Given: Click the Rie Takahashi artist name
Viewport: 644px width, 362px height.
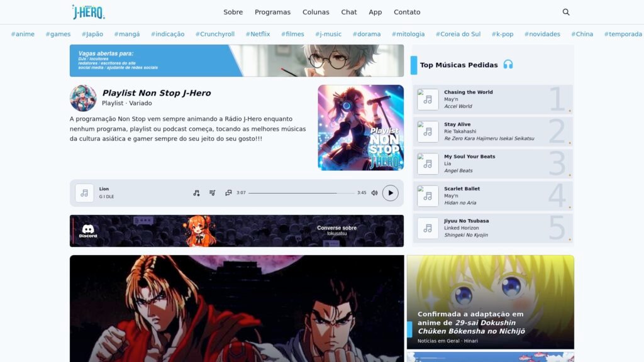Looking at the screenshot, I should click(460, 131).
